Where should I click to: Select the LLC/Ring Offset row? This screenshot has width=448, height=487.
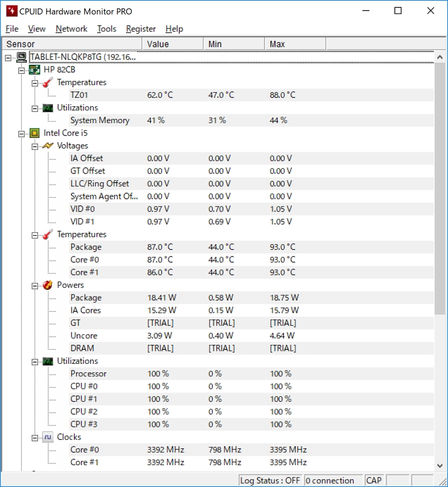[251, 184]
